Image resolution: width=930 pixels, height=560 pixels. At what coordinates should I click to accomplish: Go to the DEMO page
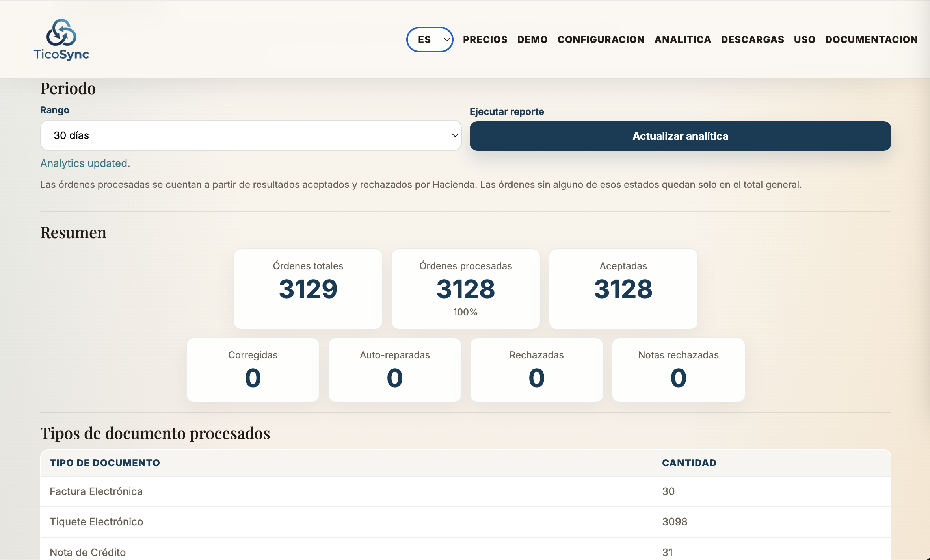[x=532, y=39]
